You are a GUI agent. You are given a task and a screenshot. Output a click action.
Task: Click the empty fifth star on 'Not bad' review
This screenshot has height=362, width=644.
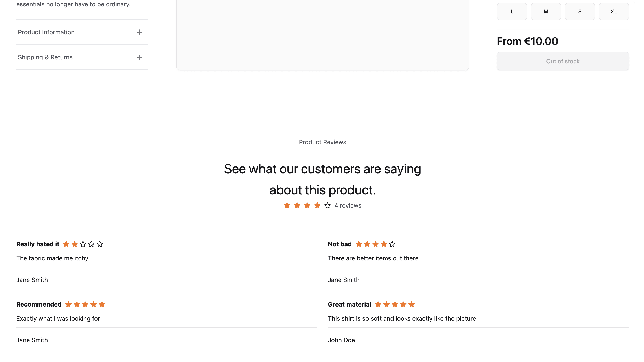coord(392,244)
